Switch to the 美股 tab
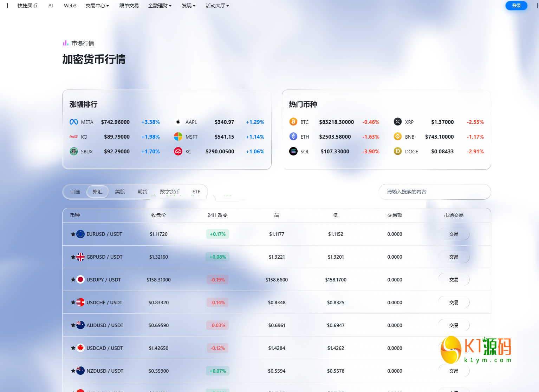The image size is (539, 392). click(x=120, y=192)
